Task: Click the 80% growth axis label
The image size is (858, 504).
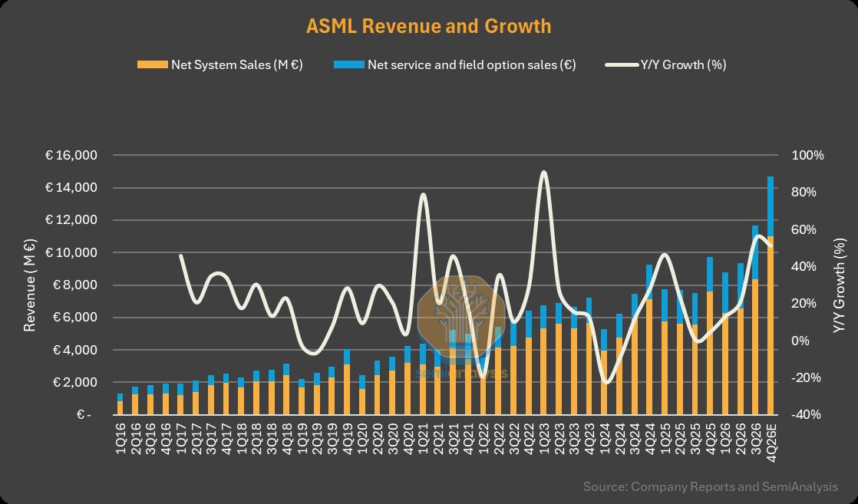Action: tap(804, 192)
